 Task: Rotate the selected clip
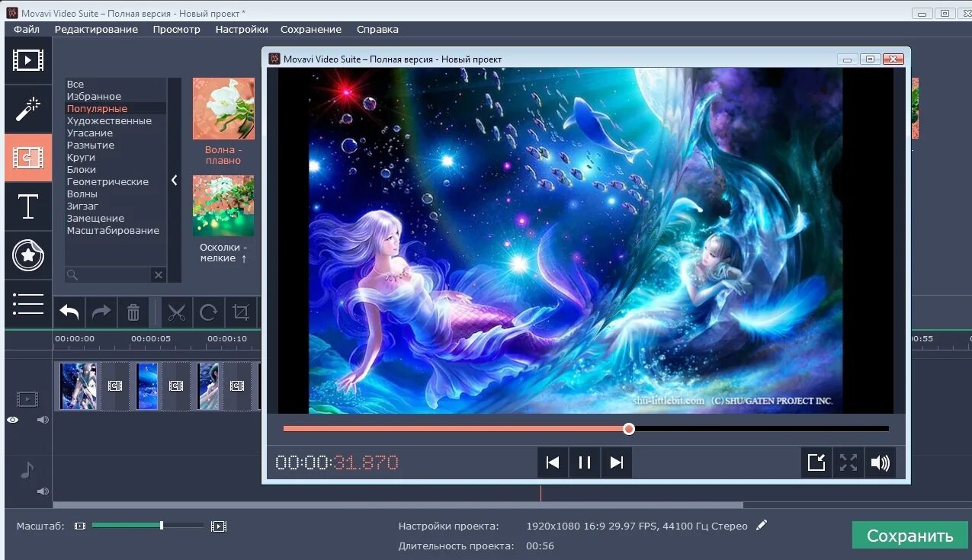pos(208,312)
